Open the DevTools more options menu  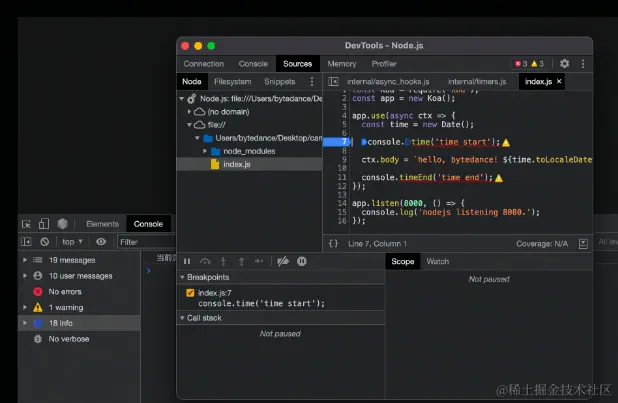[583, 63]
